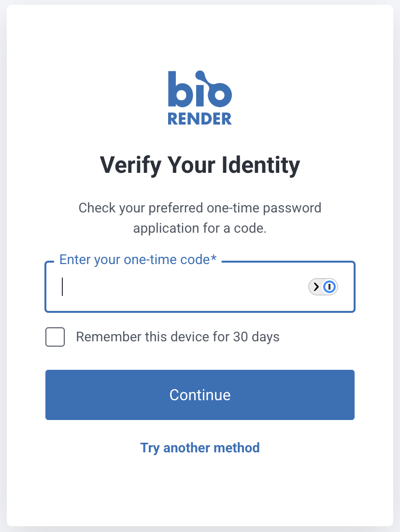Click the Verify Your Identity heading

click(200, 165)
